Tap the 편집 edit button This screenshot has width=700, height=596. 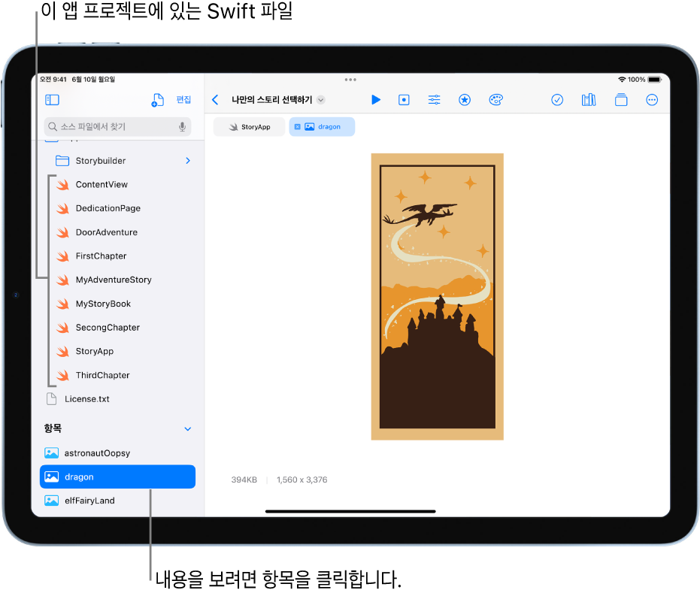(183, 99)
